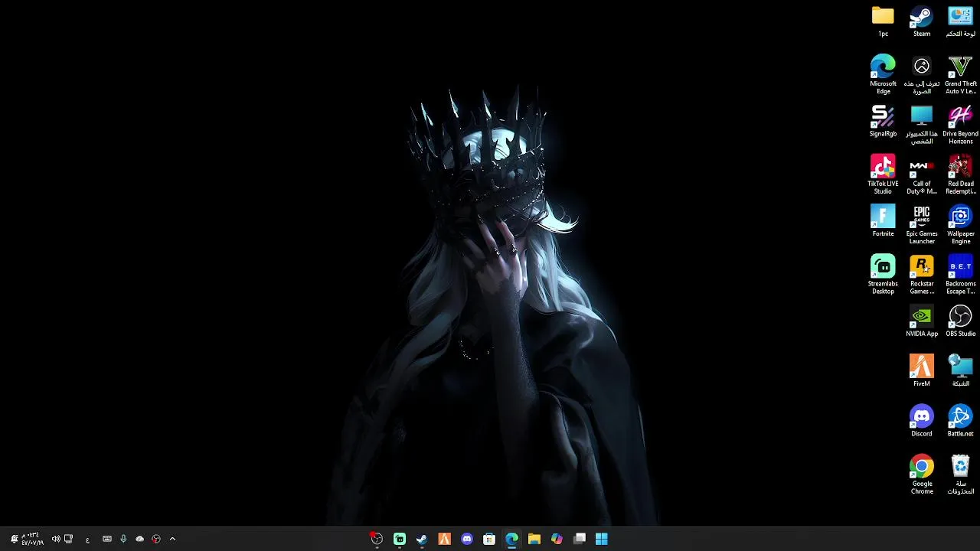Open the notification bell in the taskbar
This screenshot has height=551, width=980.
click(14, 539)
